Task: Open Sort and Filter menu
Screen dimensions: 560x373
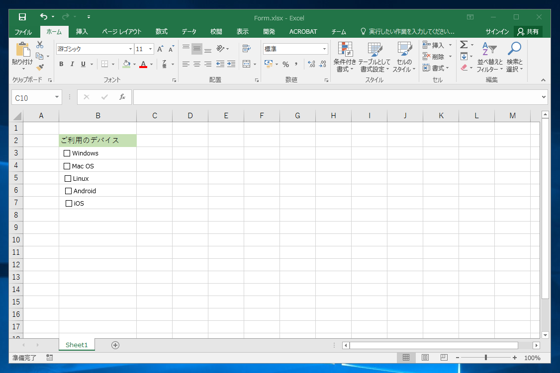Action: click(x=489, y=57)
